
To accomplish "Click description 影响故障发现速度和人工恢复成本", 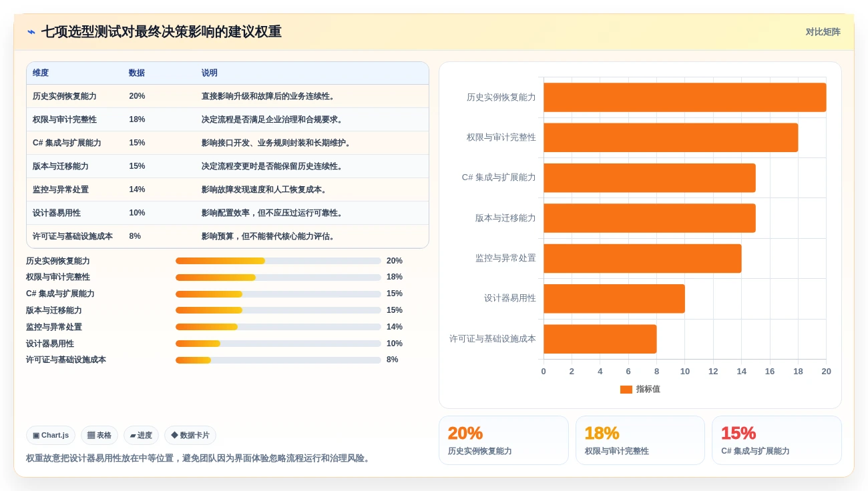I will tap(264, 189).
